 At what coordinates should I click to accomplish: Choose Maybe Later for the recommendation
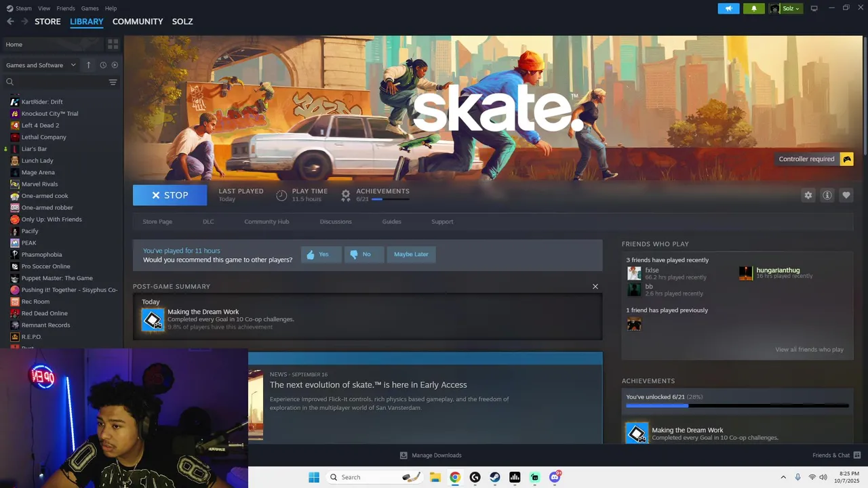click(x=411, y=254)
